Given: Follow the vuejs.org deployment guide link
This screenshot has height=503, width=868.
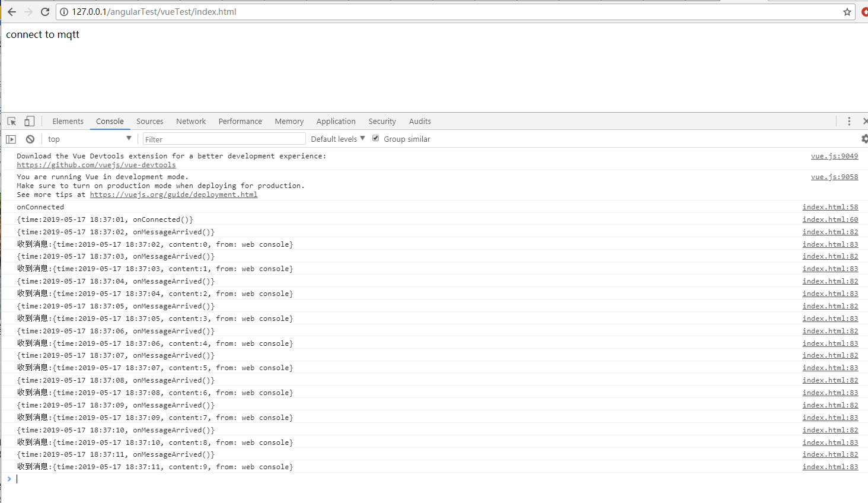Looking at the screenshot, I should (x=173, y=194).
